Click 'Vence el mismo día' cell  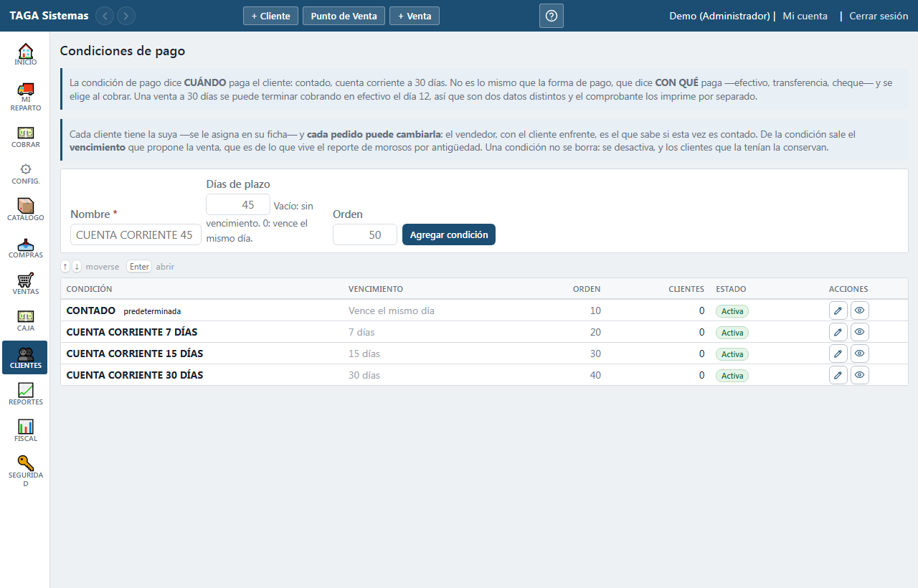(392, 310)
